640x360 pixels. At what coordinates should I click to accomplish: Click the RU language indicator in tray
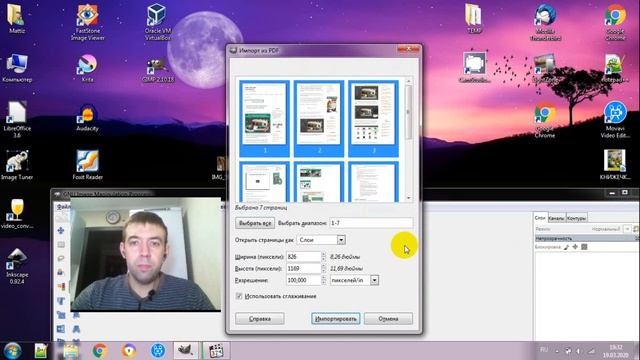pyautogui.click(x=544, y=350)
